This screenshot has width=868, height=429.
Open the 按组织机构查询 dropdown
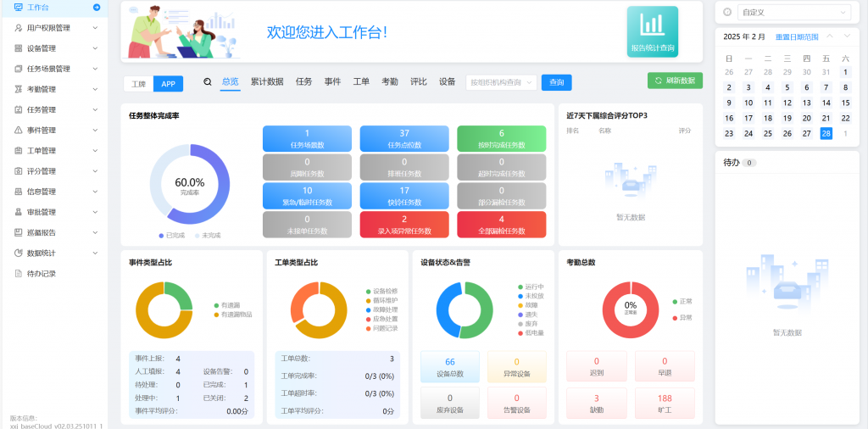click(x=501, y=82)
